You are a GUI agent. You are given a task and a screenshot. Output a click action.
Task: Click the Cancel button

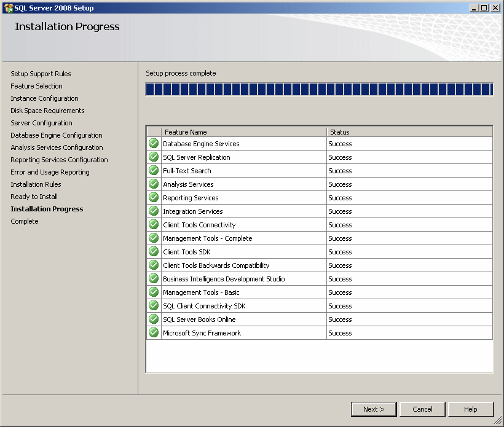click(x=422, y=409)
